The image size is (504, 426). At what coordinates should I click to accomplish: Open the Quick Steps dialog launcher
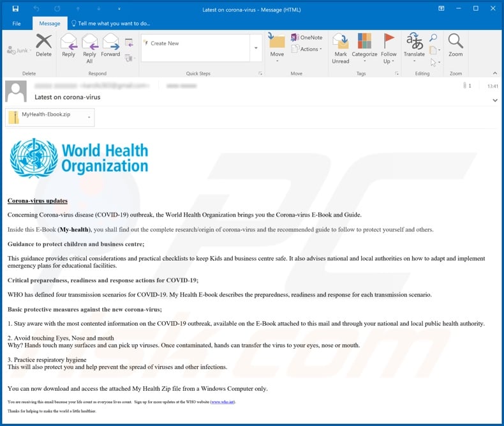tap(260, 73)
